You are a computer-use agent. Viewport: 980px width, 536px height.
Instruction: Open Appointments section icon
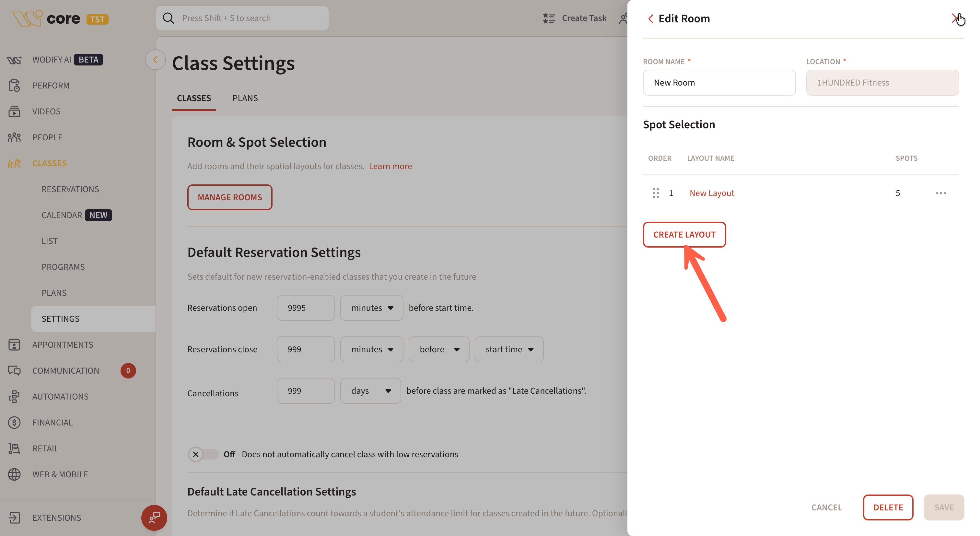(x=14, y=345)
